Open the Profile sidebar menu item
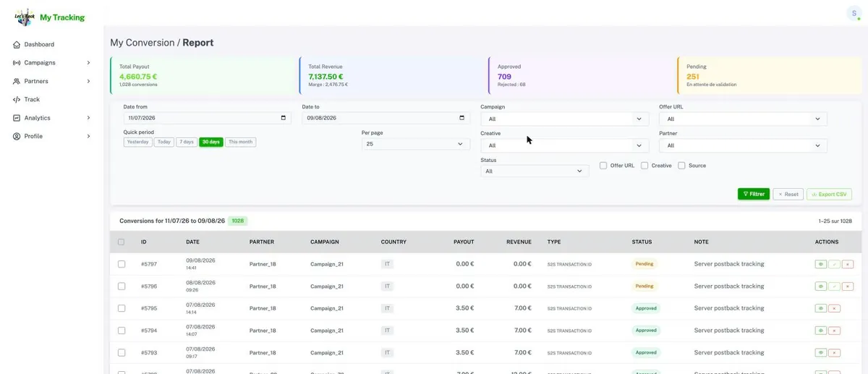The image size is (868, 374). click(x=52, y=136)
